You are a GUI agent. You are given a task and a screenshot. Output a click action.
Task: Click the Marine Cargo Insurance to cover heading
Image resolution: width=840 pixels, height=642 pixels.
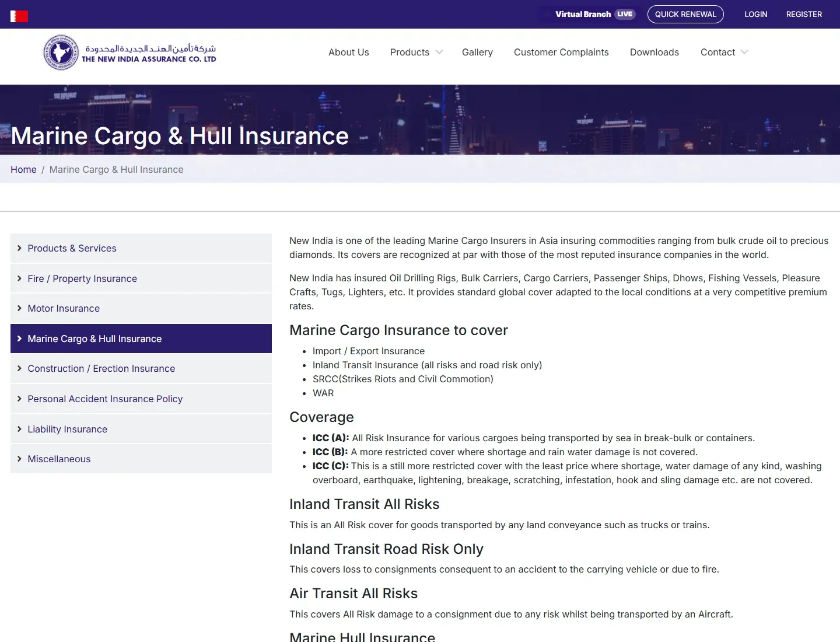398,330
